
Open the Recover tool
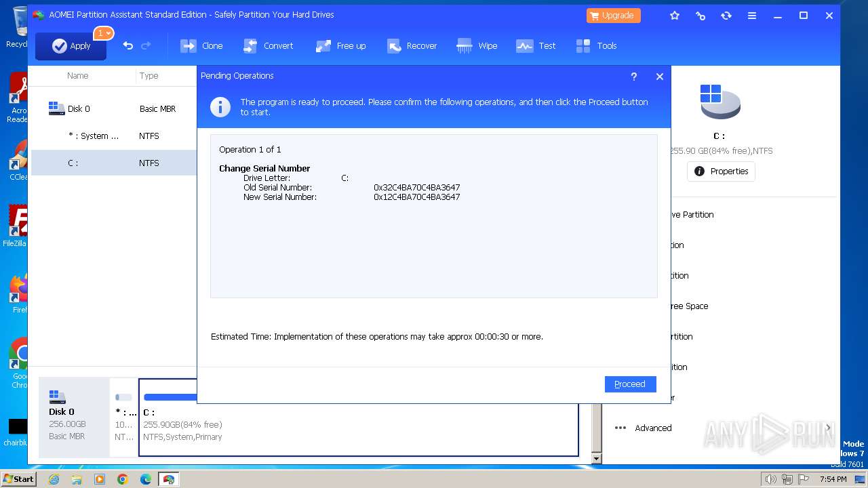[412, 45]
